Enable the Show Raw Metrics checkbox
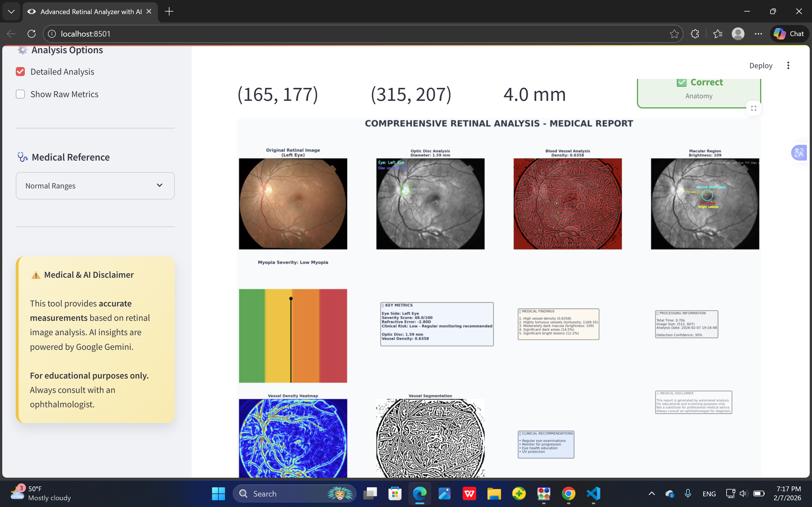 point(21,94)
